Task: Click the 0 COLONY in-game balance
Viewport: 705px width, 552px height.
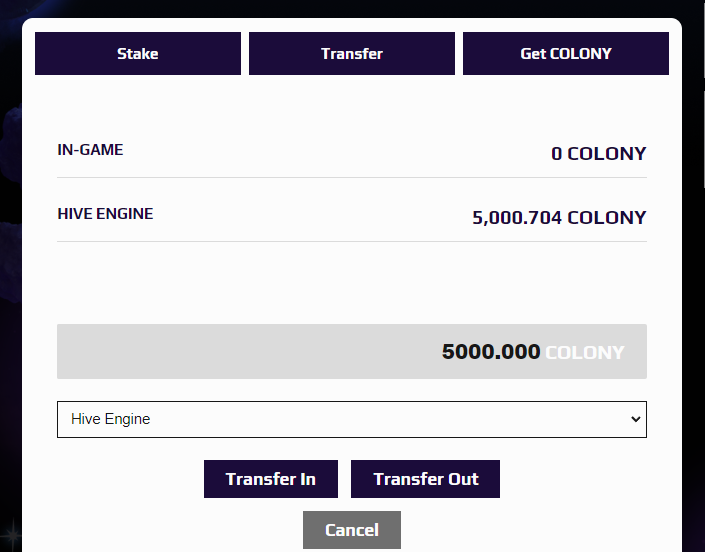Action: pos(598,154)
